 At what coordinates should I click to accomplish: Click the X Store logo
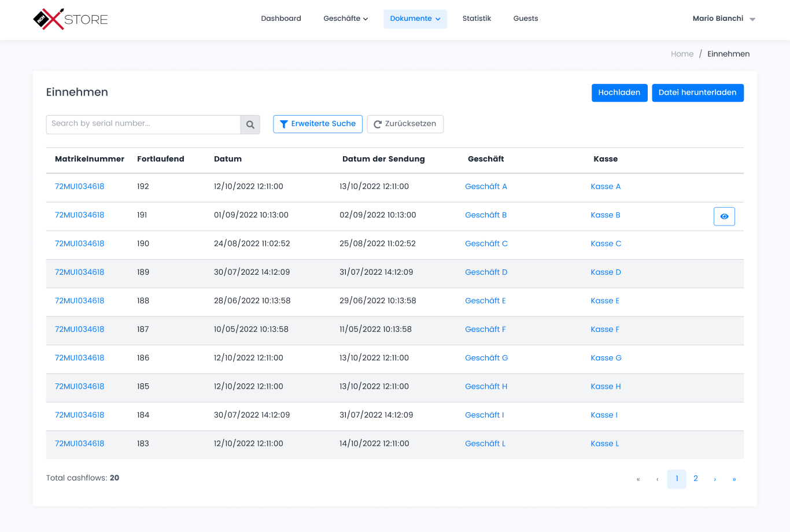point(71,19)
